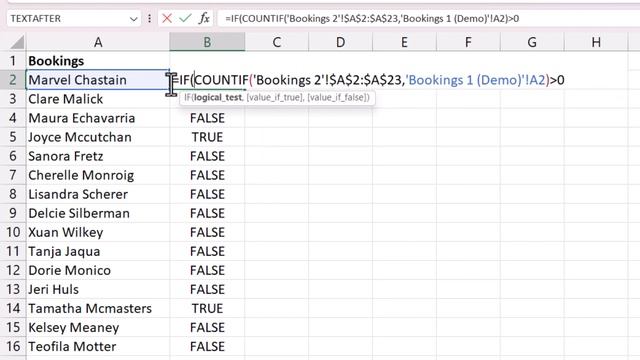This screenshot has width=640, height=360.
Task: Click FALSE value beside Teofila Motter
Action: [207, 346]
